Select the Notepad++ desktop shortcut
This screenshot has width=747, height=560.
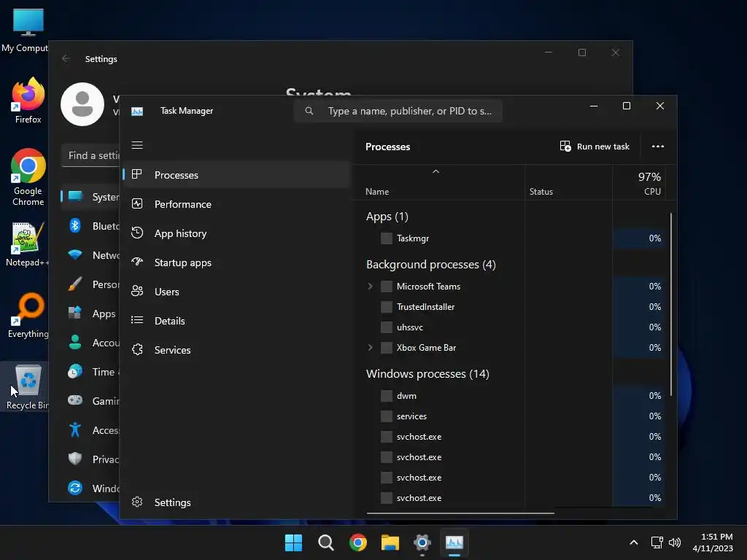[27, 244]
